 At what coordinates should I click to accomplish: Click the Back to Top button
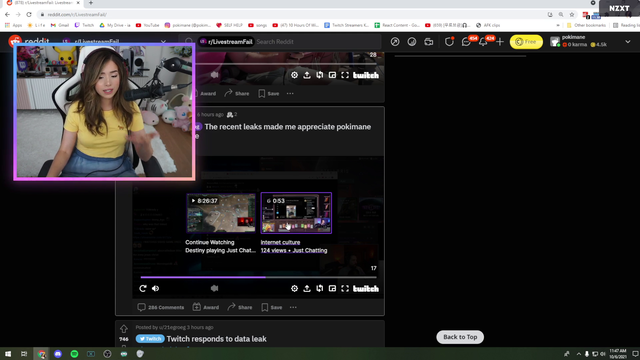(x=460, y=337)
